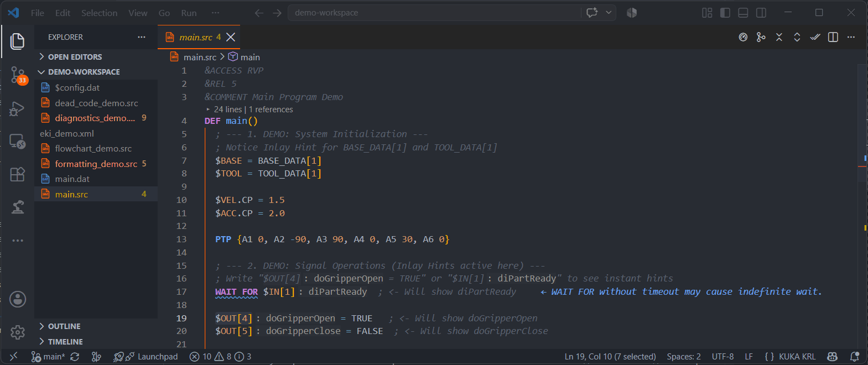Click Ln 19, Col 10 cursor position

(x=610, y=357)
